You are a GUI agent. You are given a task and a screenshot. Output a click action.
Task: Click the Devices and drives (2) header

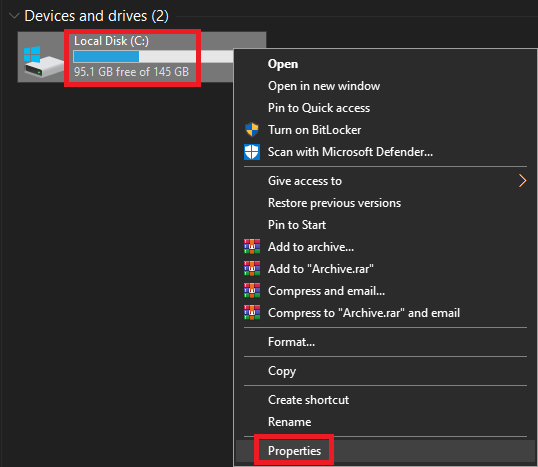96,16
